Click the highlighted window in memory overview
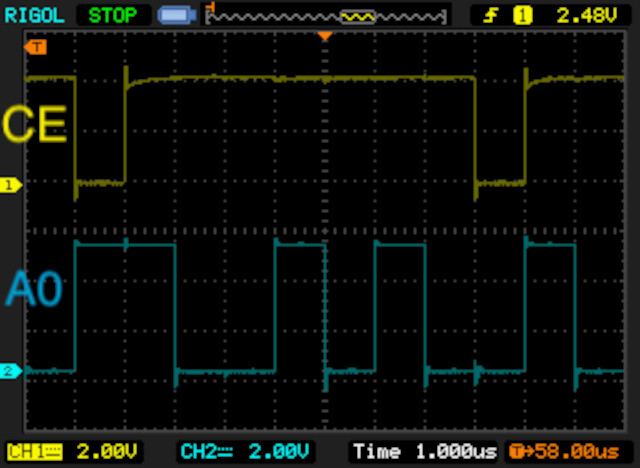Image resolution: width=640 pixels, height=468 pixels. click(x=358, y=17)
